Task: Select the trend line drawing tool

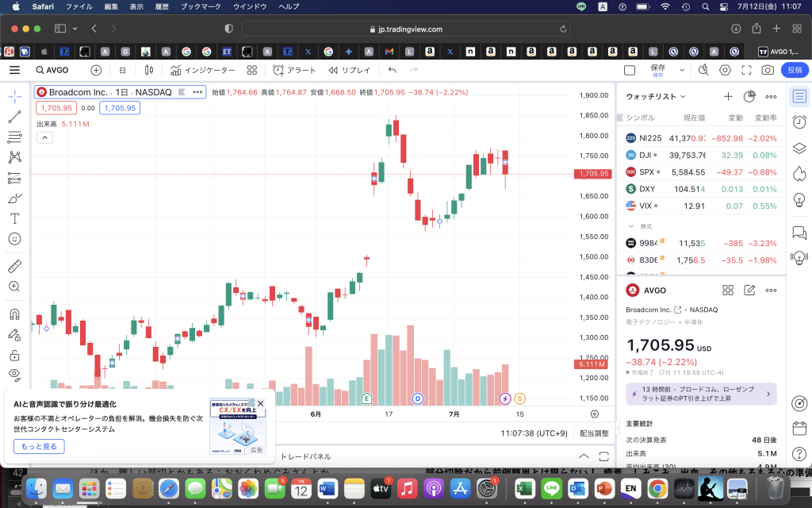Action: pyautogui.click(x=14, y=117)
